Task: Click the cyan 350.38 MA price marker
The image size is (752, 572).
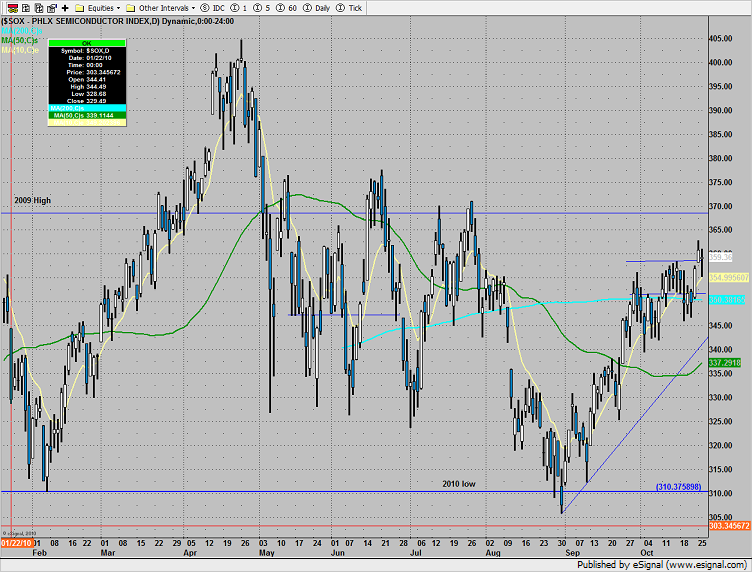Action: point(727,300)
